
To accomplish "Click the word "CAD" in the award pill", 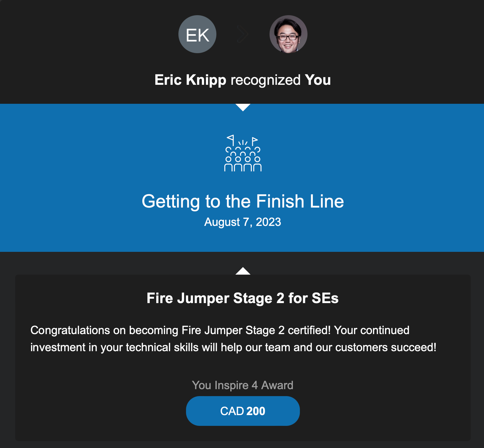I will point(232,411).
